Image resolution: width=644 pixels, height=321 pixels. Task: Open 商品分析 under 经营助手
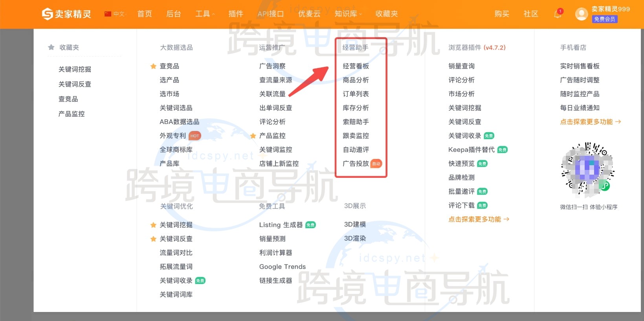[x=356, y=80]
